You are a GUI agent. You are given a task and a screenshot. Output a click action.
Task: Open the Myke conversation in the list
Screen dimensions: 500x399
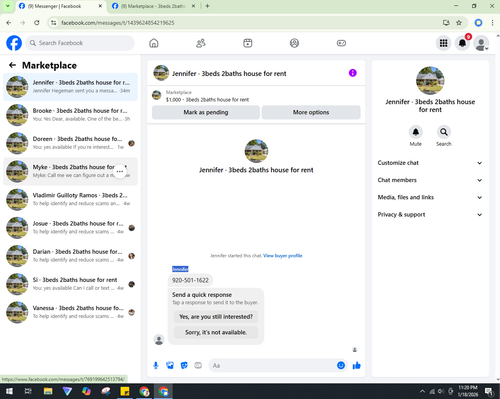[x=70, y=171]
